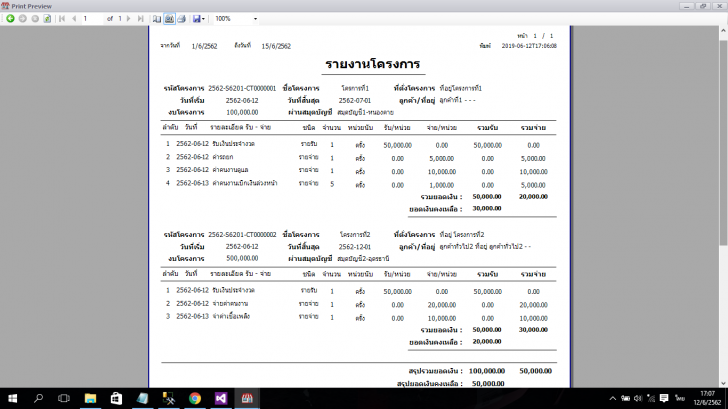This screenshot has height=409, width=728.
Task: Click the end date 2562-12-01
Action: tap(355, 247)
